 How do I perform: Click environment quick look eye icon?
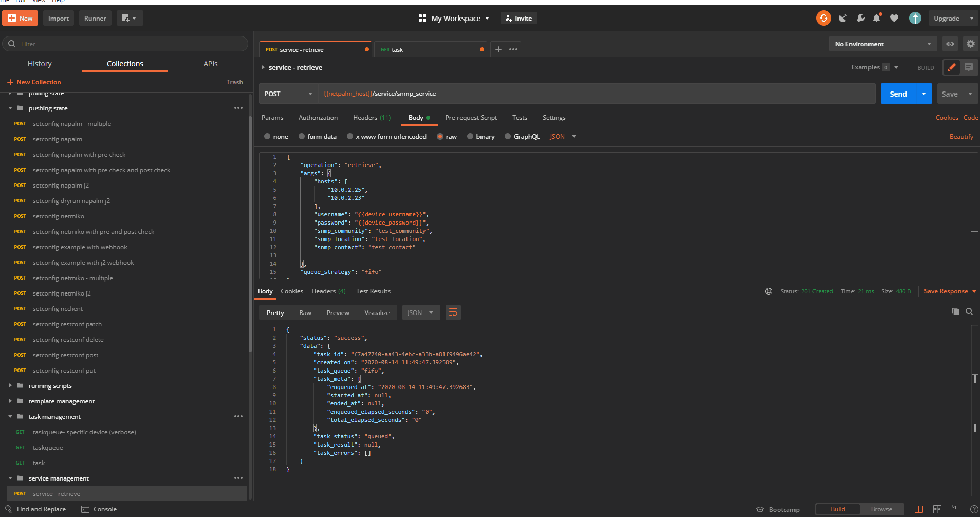coord(950,44)
